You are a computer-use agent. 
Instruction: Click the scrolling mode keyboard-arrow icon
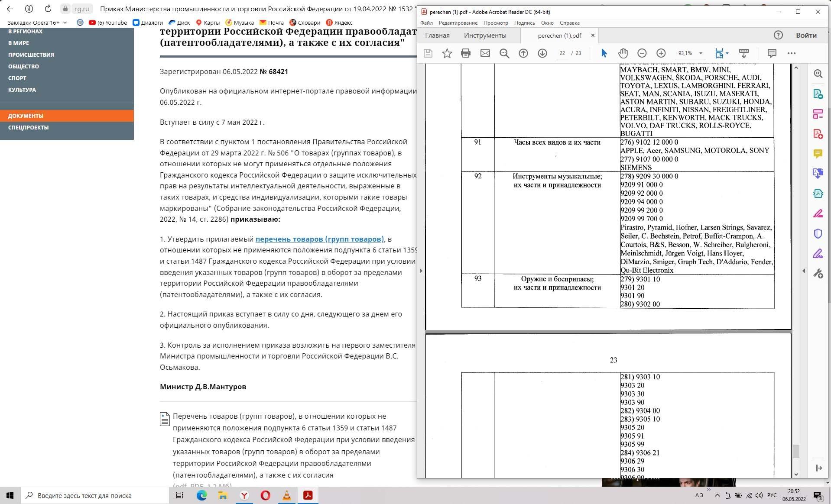743,53
